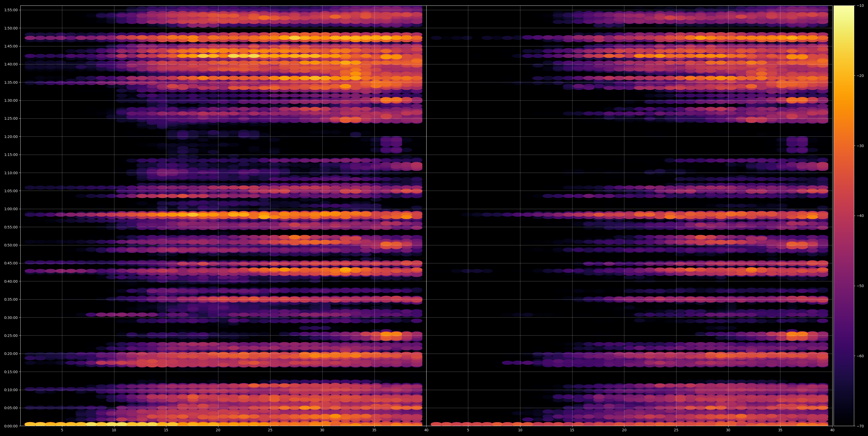Screen dimensions: 868x436
Task: Click the −30 colorbar scale value
Action: point(860,146)
